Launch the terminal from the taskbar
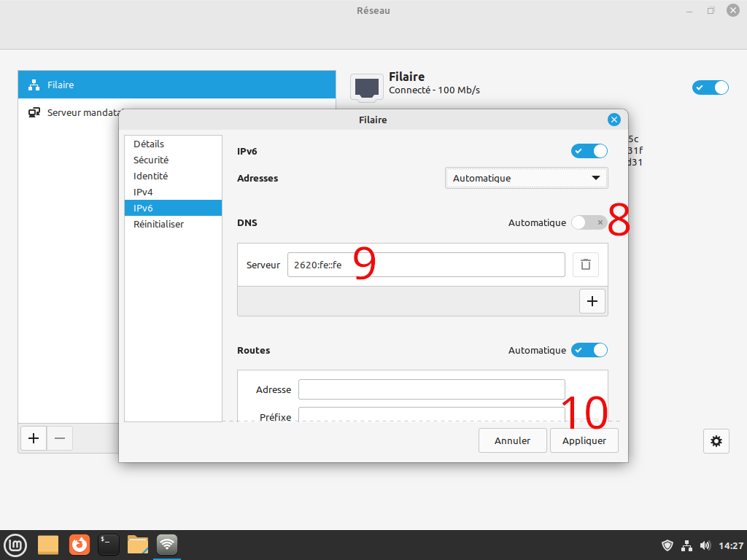The height and width of the screenshot is (560, 747). [x=109, y=544]
